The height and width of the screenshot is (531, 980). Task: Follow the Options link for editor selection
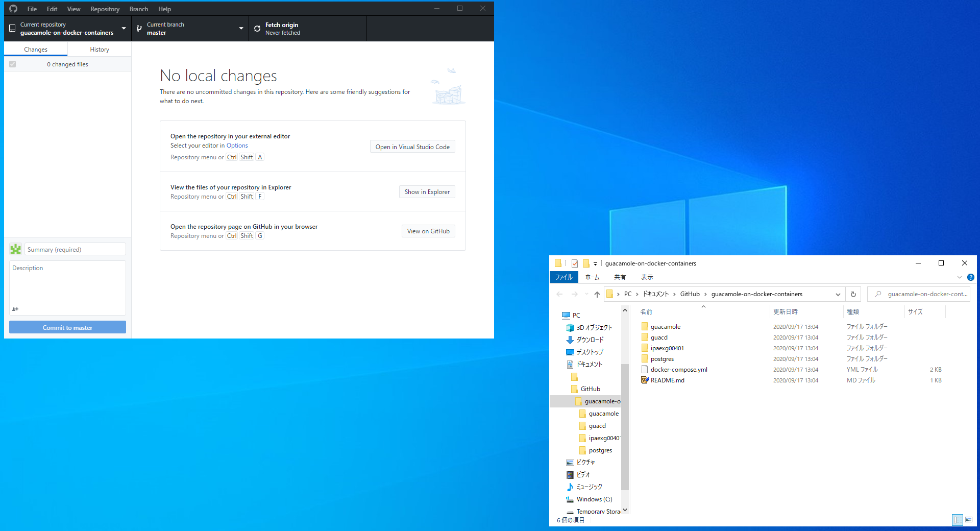237,146
